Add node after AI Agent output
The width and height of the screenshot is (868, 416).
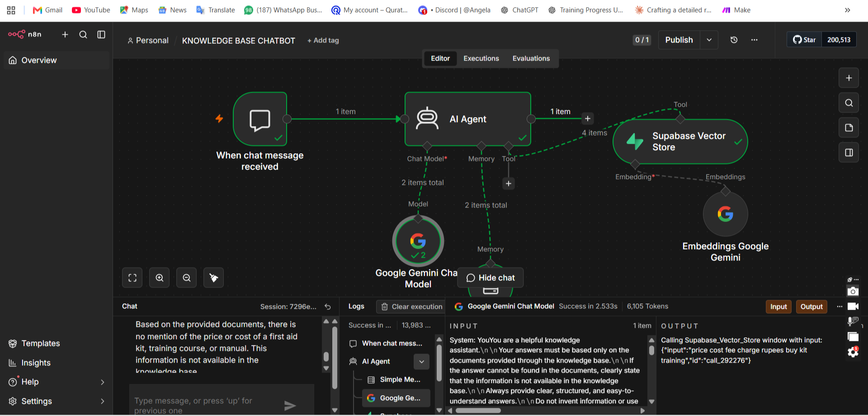coord(587,118)
